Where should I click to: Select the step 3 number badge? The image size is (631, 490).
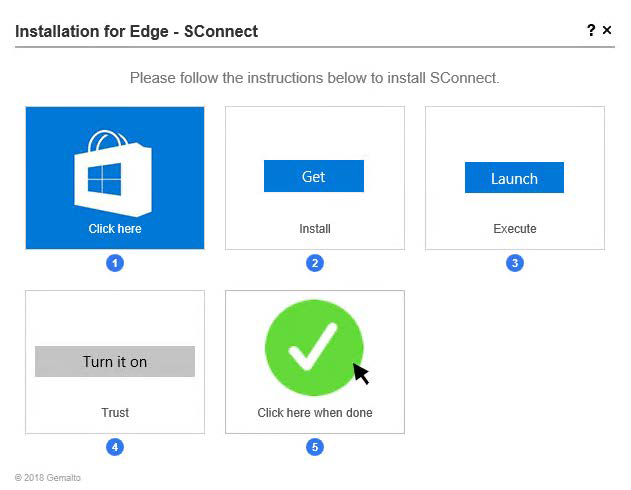point(515,263)
